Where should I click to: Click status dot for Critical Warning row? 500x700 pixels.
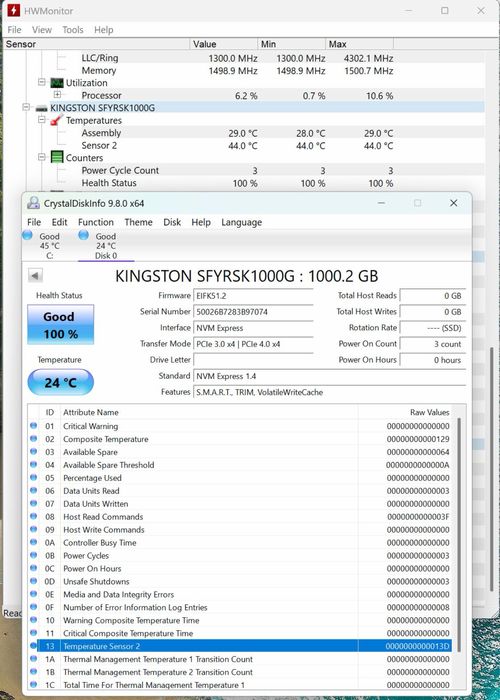(x=33, y=425)
